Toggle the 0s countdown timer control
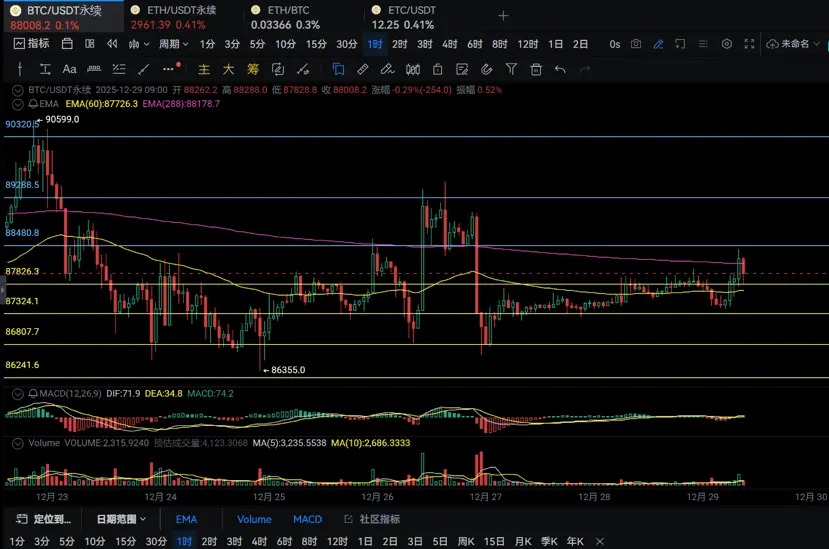This screenshot has height=549, width=829. coord(614,44)
